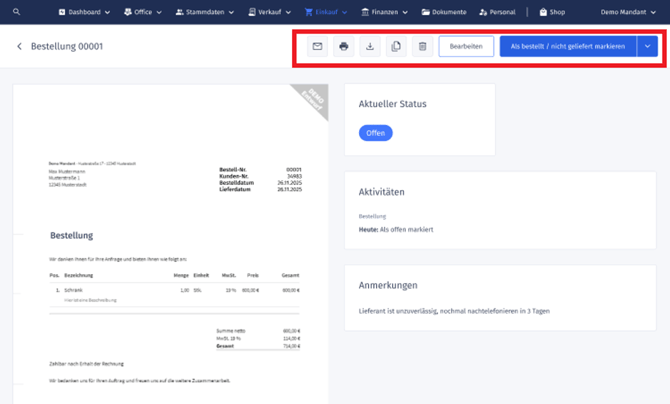Click the search magnifier icon
Screen dimensions: 670x404
16,12
